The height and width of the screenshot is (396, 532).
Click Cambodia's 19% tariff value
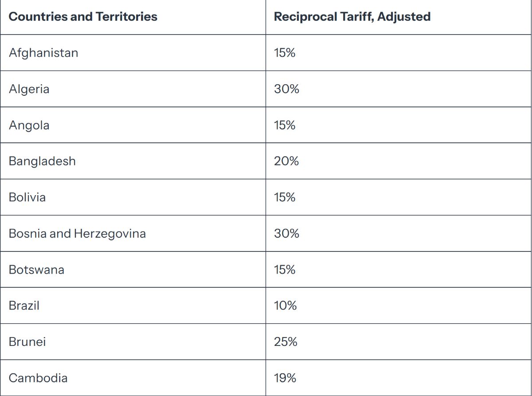(x=285, y=378)
